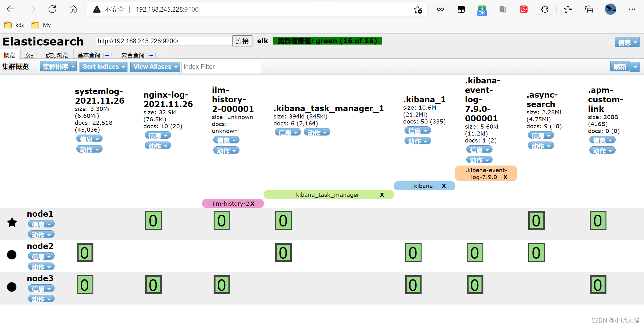The image size is (644, 326).
Task: Open the My bookmarks folder
Action: [x=41, y=25]
